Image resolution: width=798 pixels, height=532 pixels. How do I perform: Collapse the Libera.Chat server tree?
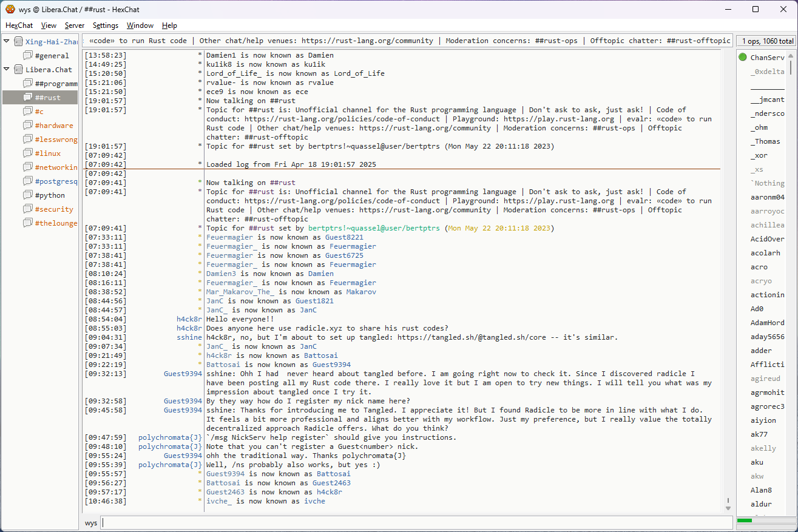click(7, 69)
